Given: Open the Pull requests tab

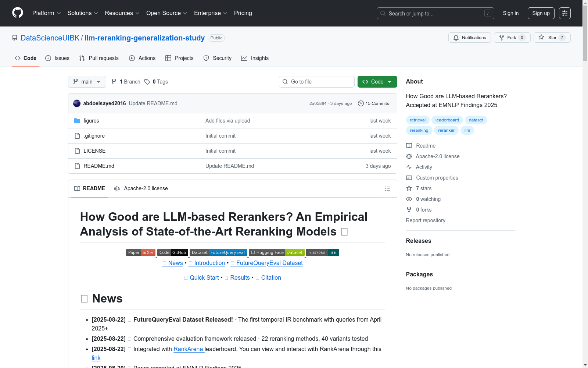Looking at the screenshot, I should (x=99, y=58).
